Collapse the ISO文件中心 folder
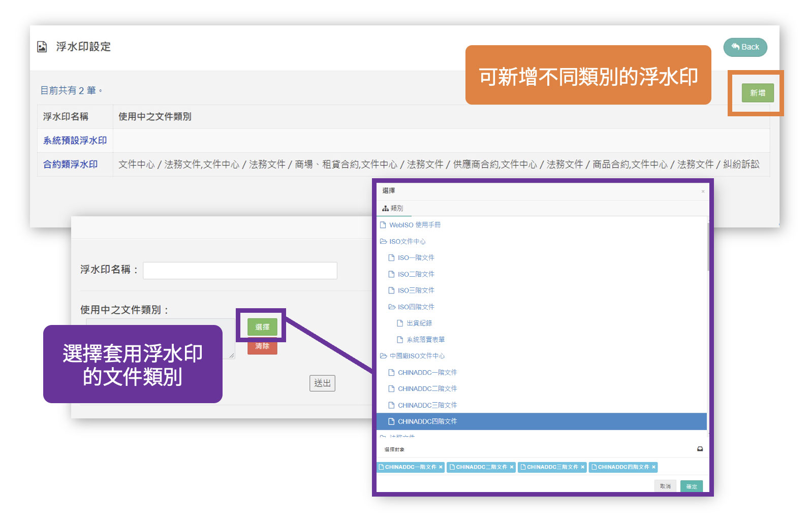Viewport: 812px width, 523px height. (x=383, y=242)
